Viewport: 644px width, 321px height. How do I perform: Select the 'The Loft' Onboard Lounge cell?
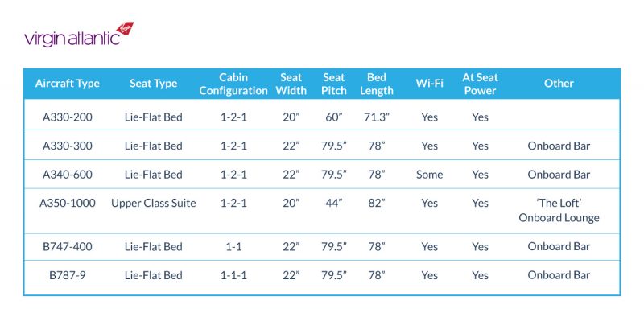(559, 211)
